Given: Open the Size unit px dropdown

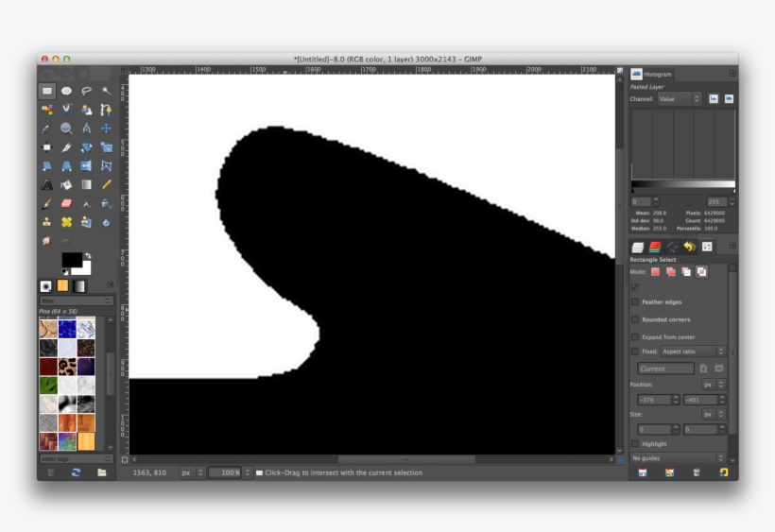Looking at the screenshot, I should (714, 414).
